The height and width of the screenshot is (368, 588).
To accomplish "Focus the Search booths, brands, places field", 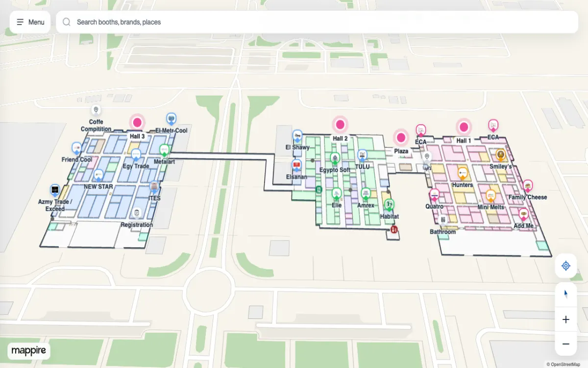I will tap(317, 22).
